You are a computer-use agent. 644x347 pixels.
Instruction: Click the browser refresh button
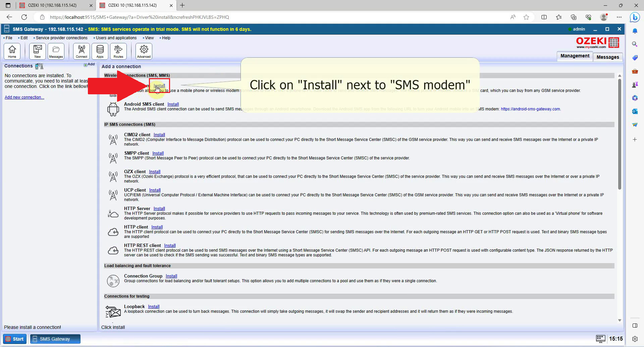pos(24,17)
